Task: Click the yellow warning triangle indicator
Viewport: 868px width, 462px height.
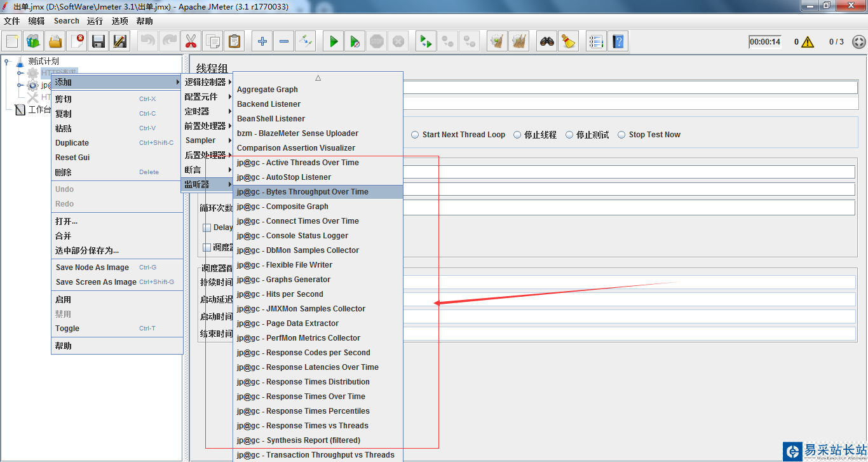Action: point(808,42)
